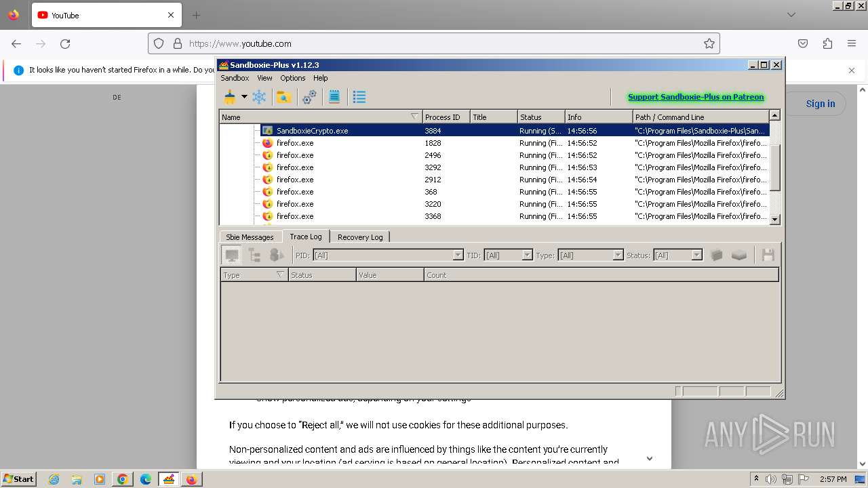Sort process list by Name column
The image size is (868, 488).
point(321,117)
